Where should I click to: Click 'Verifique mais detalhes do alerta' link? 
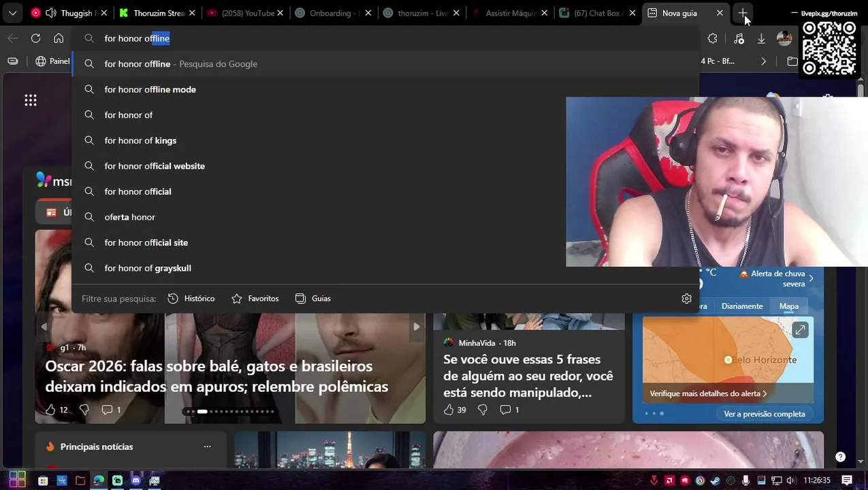coord(708,393)
